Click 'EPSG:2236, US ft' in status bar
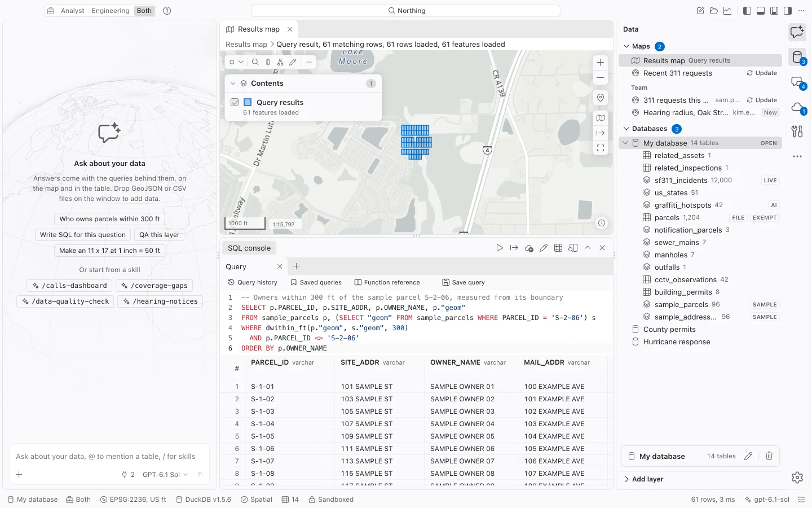 [x=133, y=500]
